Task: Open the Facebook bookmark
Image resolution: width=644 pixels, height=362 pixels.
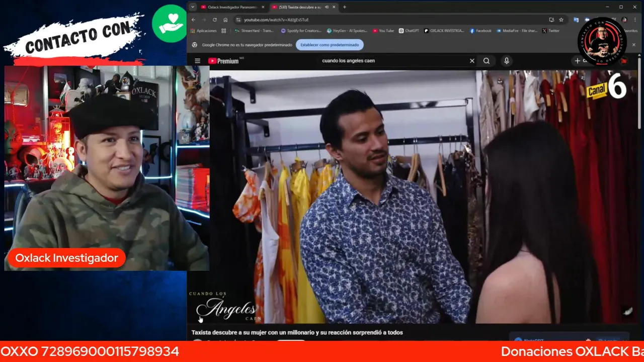Action: [x=480, y=31]
